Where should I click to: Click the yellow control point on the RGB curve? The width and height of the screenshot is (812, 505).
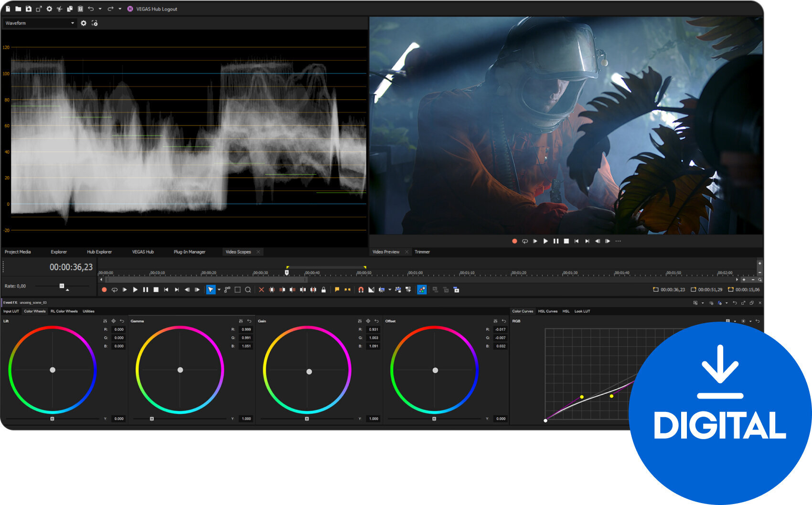point(581,397)
